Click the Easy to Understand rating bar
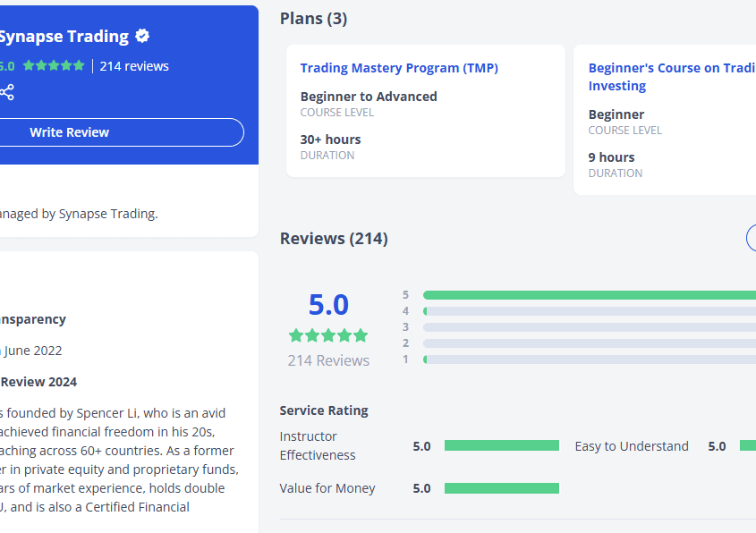 tap(748, 445)
